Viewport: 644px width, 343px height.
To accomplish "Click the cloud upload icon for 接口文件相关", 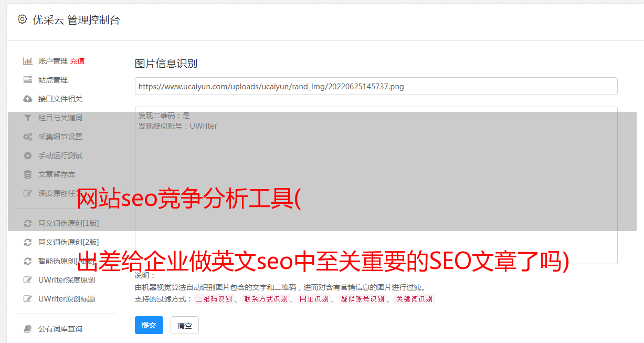I will [x=28, y=99].
